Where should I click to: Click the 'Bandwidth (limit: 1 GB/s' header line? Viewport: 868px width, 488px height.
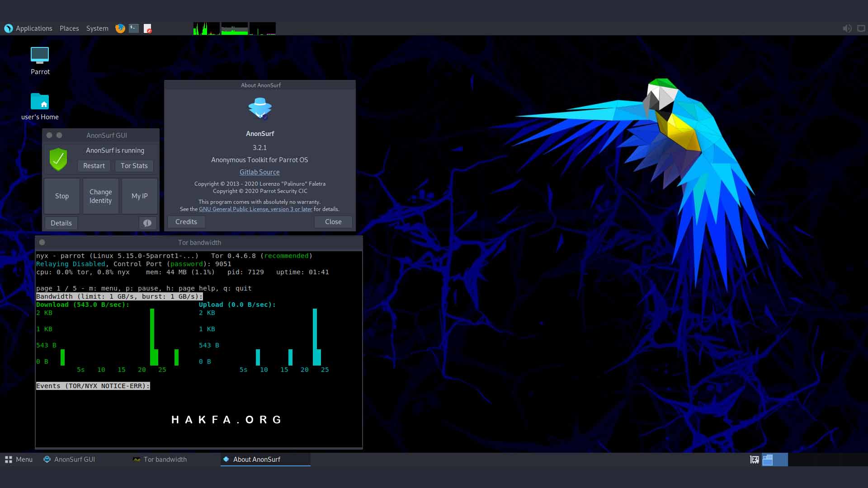(x=119, y=296)
